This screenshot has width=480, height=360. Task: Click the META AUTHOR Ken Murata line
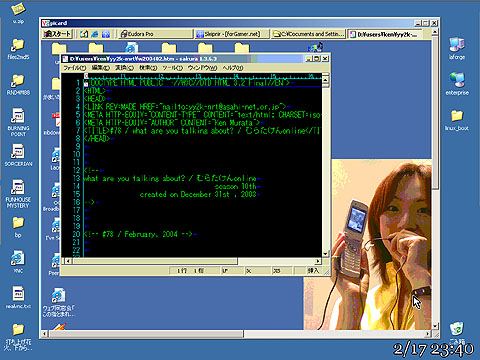coord(172,123)
